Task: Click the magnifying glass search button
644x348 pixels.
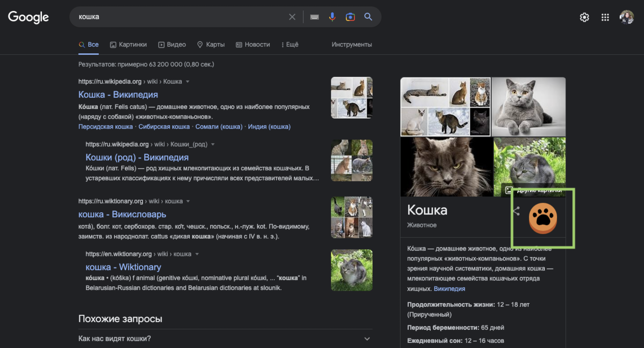Action: pyautogui.click(x=368, y=17)
